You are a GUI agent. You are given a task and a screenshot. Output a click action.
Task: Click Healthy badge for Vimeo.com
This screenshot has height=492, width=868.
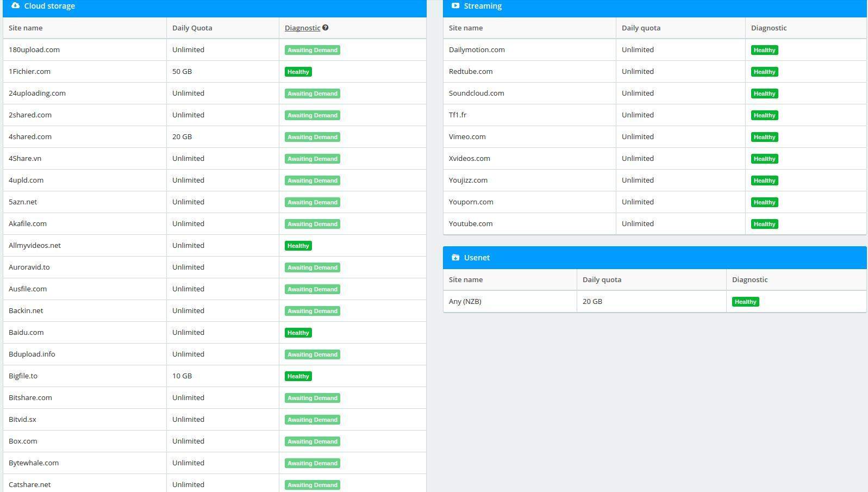coord(765,137)
